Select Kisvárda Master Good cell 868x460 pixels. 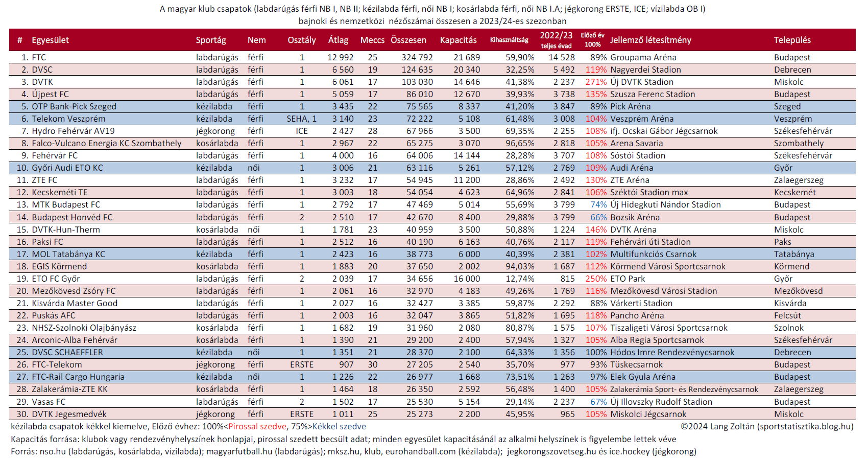point(75,303)
